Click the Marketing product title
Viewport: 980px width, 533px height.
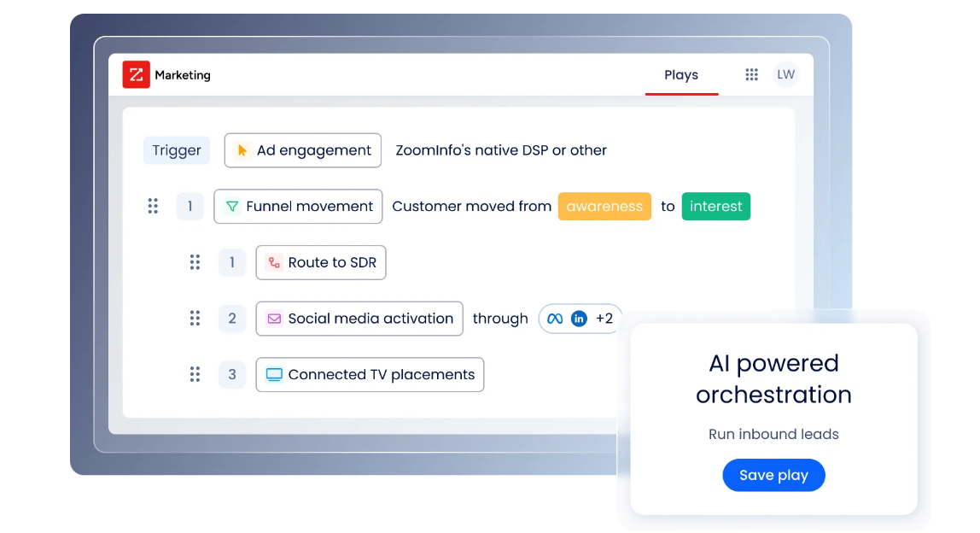(x=183, y=75)
